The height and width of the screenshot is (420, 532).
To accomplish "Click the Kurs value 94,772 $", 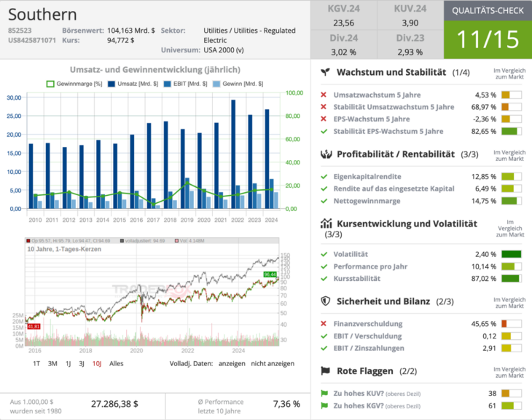I will click(120, 40).
